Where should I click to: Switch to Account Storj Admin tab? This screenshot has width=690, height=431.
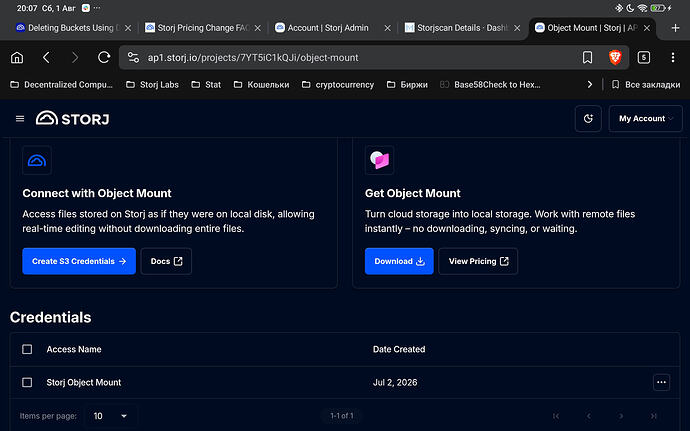[x=327, y=28]
